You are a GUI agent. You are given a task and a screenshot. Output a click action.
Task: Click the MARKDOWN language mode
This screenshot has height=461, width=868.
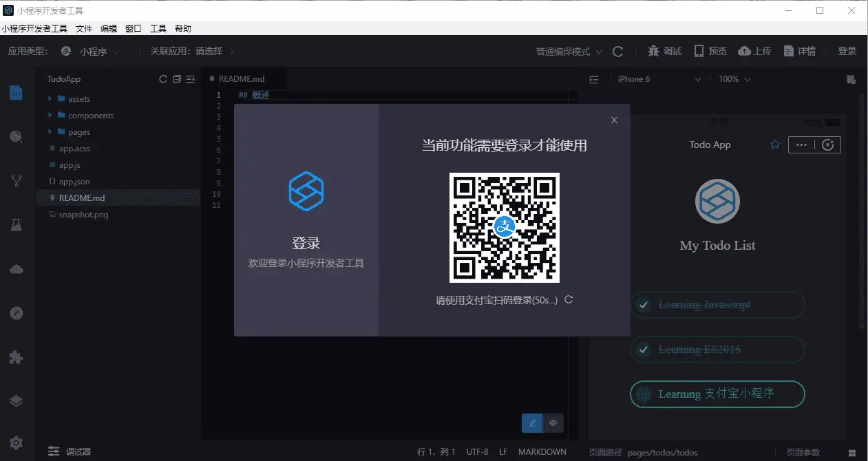[542, 452]
